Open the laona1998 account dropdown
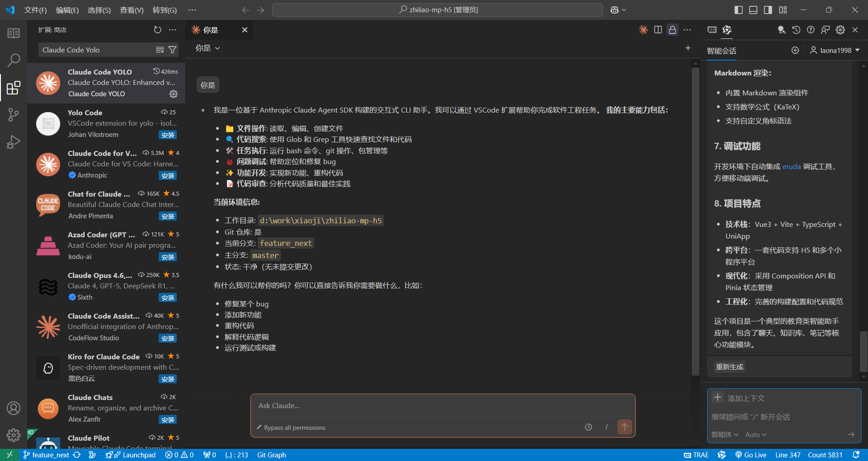Viewport: 868px width, 461px height. click(x=834, y=50)
